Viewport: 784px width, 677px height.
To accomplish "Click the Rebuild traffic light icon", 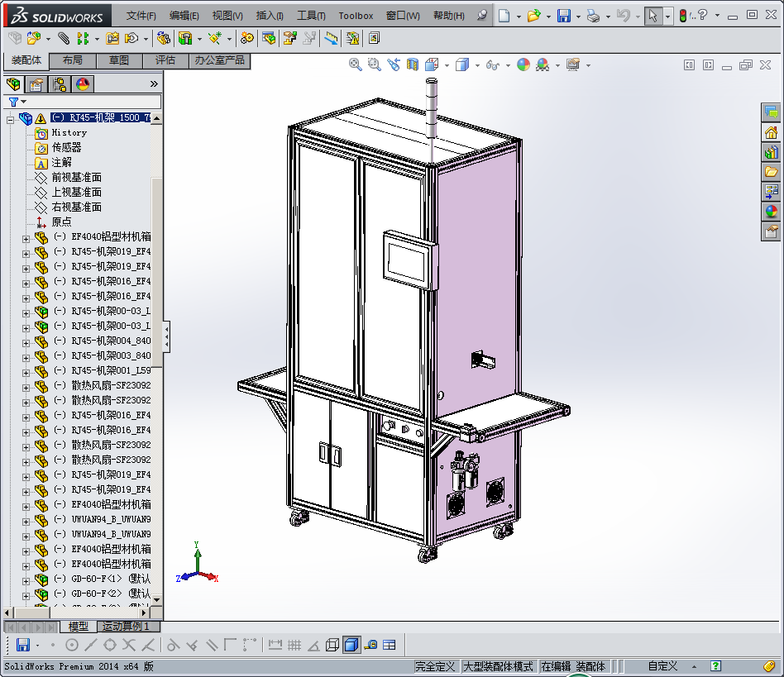I will [x=683, y=16].
